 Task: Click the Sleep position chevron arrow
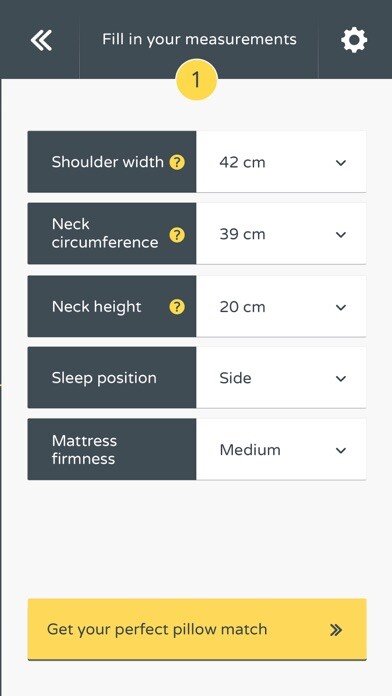coord(341,379)
